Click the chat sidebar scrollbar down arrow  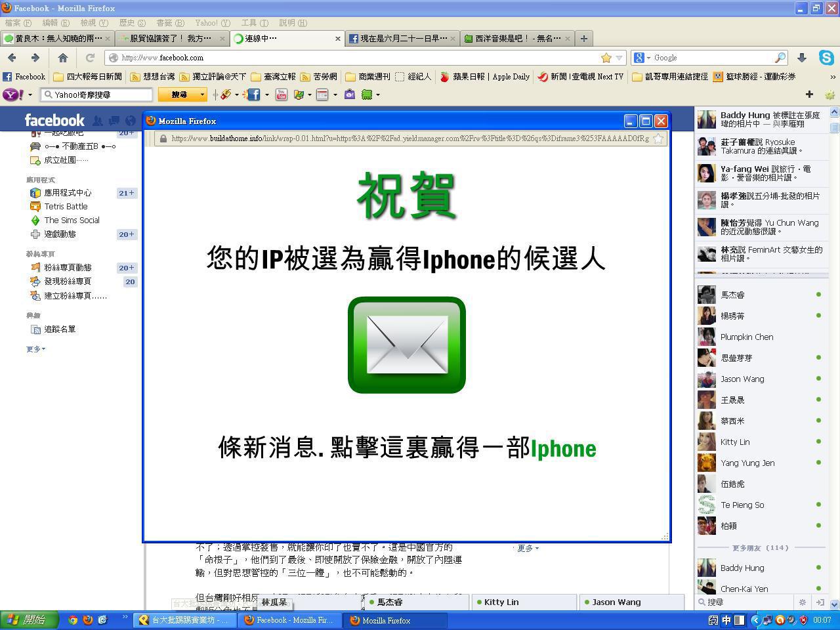pyautogui.click(x=834, y=604)
